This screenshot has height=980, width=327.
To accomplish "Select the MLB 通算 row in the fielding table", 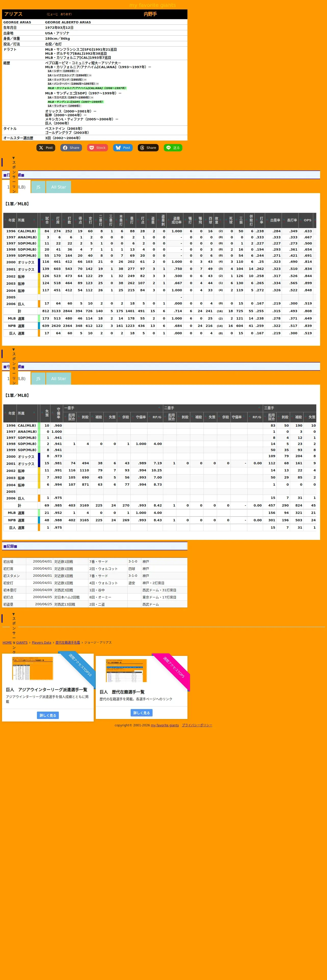I will 159,512.
